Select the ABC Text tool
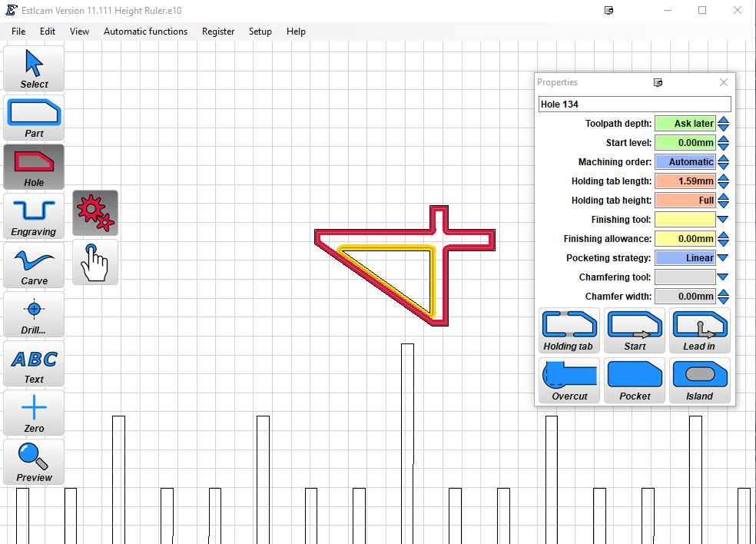Image resolution: width=756 pixels, height=544 pixels. click(34, 363)
